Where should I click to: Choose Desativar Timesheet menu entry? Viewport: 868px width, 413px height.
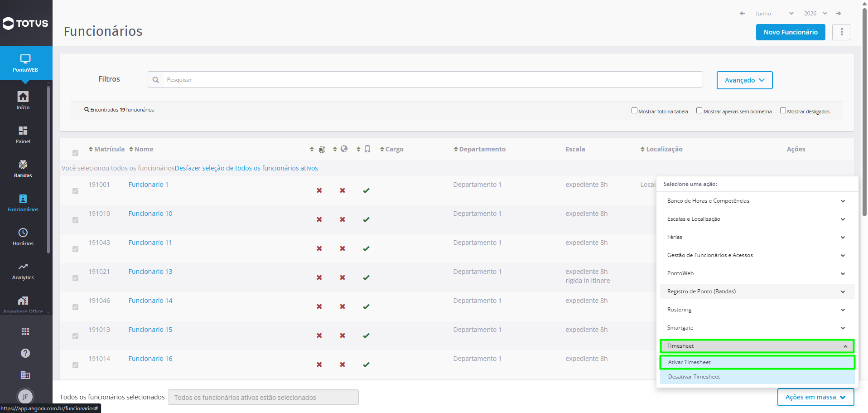[757, 377]
